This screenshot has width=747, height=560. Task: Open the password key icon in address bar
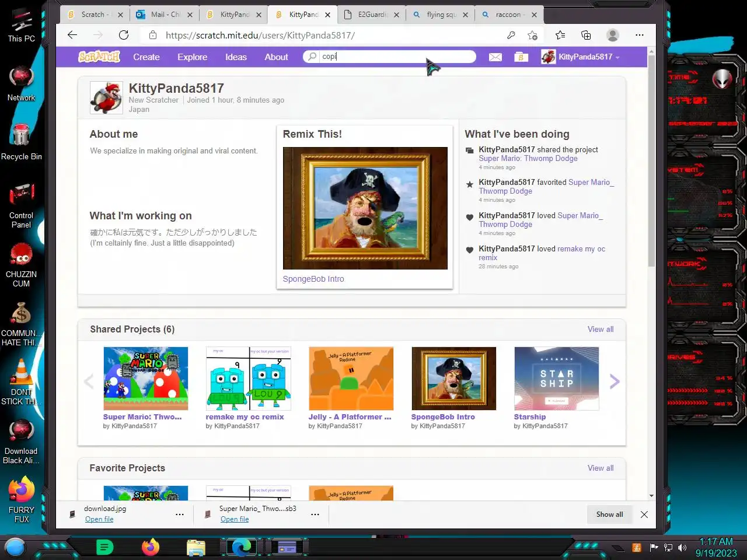tap(511, 35)
